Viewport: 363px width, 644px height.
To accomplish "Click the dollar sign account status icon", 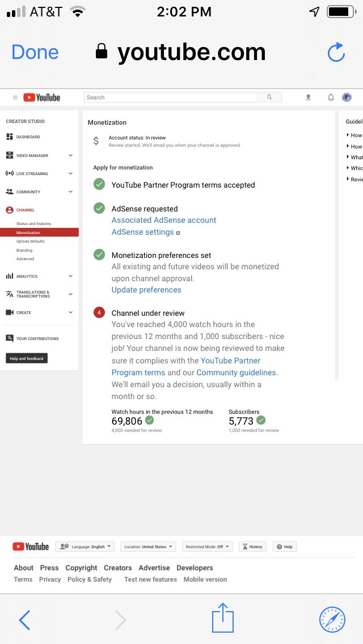I will [96, 141].
